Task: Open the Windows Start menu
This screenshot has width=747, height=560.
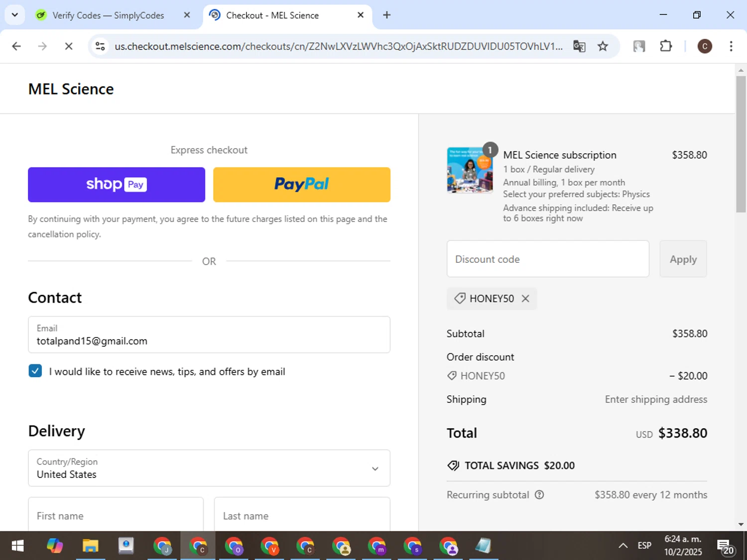Action: 17,546
